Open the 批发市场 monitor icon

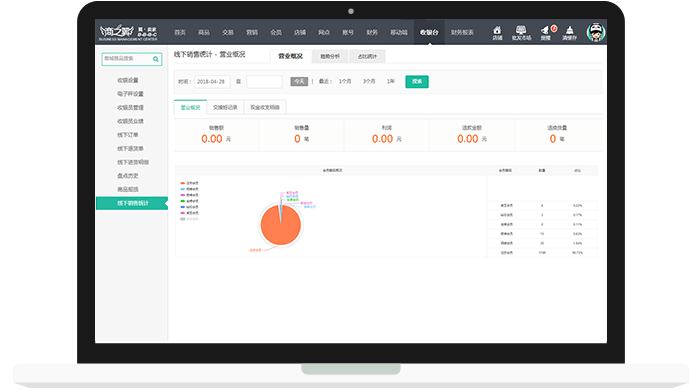click(521, 33)
